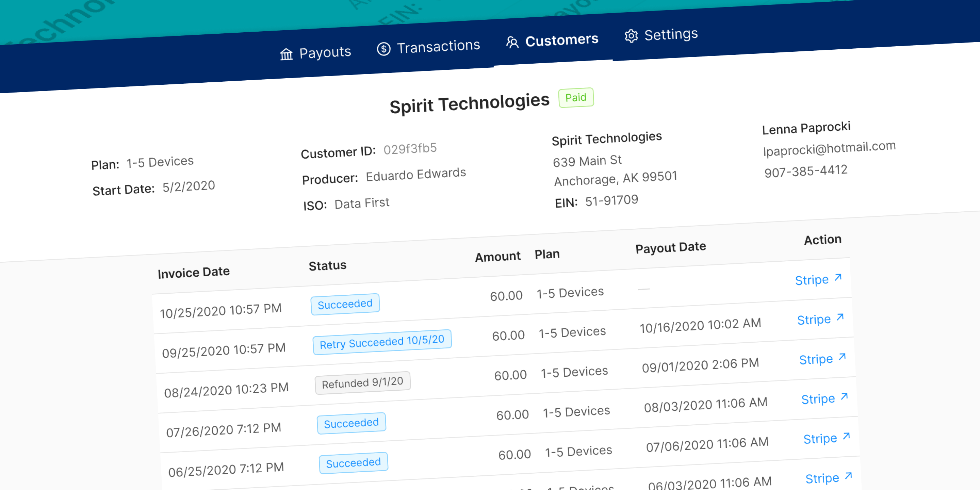
Task: Click ISO value Data First
Action: coord(362,203)
